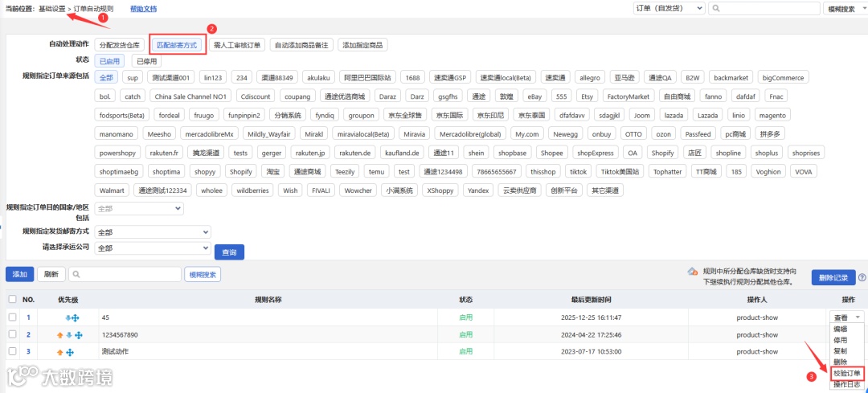
Task: Click the 启用 status of rule 测试动作
Action: tap(465, 351)
